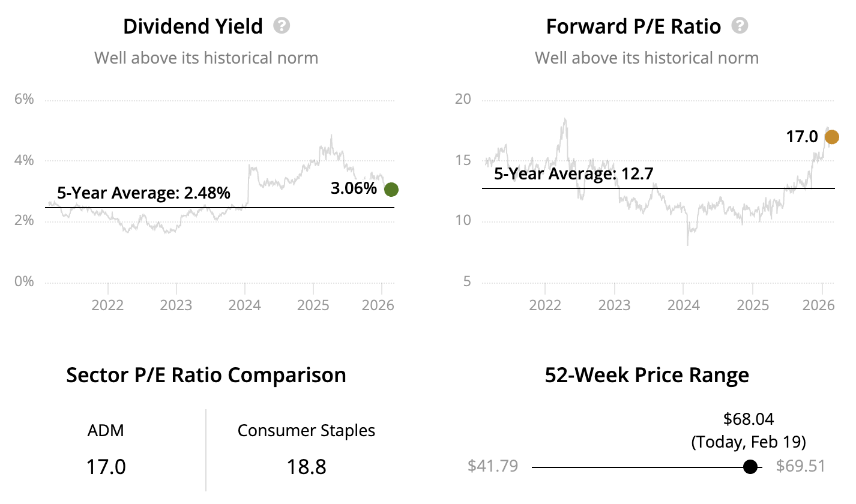This screenshot has height=504, width=856.
Task: Click the Sector P/E Ratio Comparison heading
Action: tap(206, 375)
